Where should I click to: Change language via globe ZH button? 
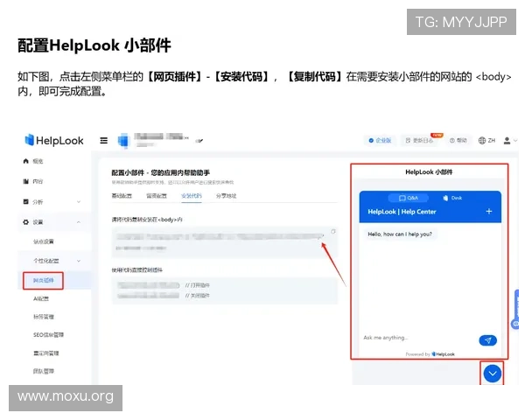click(x=486, y=140)
